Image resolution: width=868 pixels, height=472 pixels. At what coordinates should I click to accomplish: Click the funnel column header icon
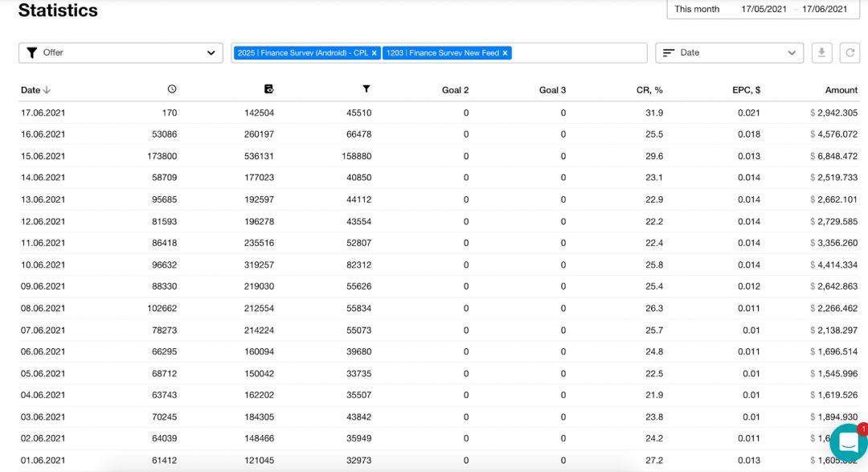366,89
